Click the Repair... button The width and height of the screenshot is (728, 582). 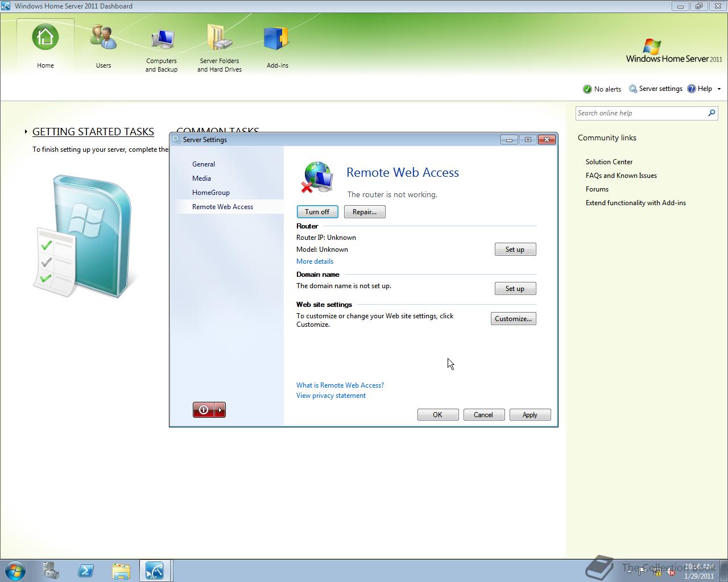click(x=365, y=212)
